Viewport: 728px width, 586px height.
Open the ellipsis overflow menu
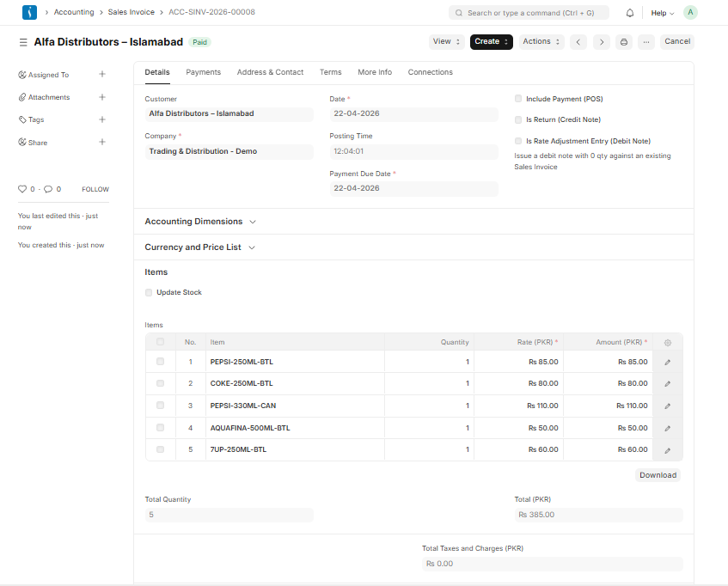pos(646,41)
